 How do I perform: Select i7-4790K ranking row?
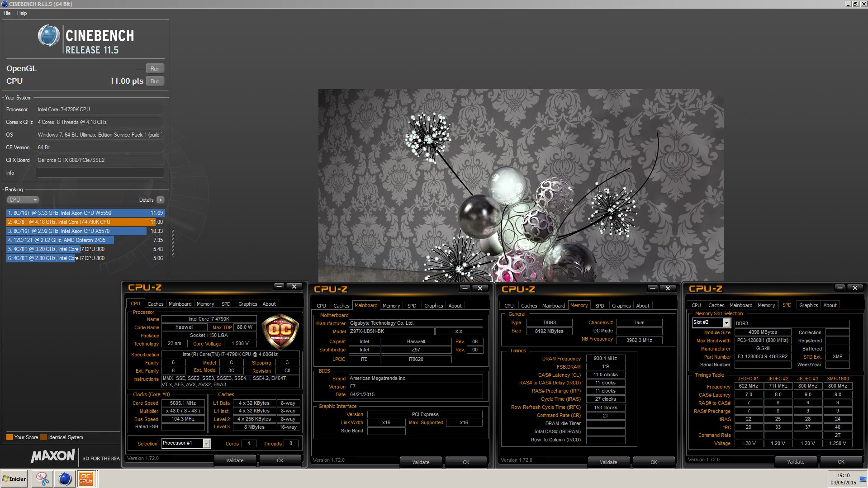(85, 222)
